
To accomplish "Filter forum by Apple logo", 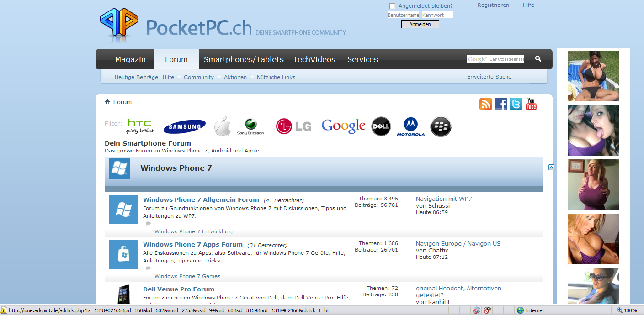I will (x=223, y=126).
